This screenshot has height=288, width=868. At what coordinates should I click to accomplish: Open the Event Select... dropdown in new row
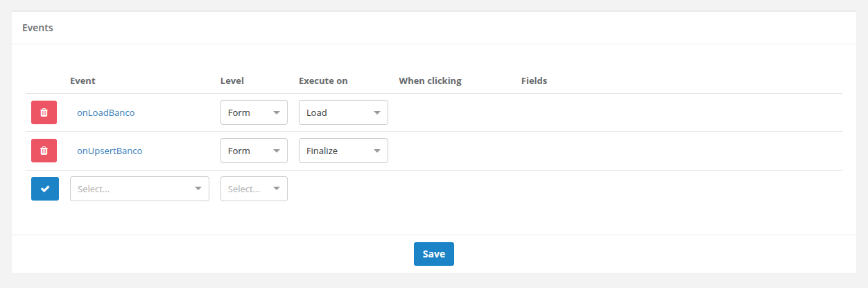pyautogui.click(x=139, y=189)
